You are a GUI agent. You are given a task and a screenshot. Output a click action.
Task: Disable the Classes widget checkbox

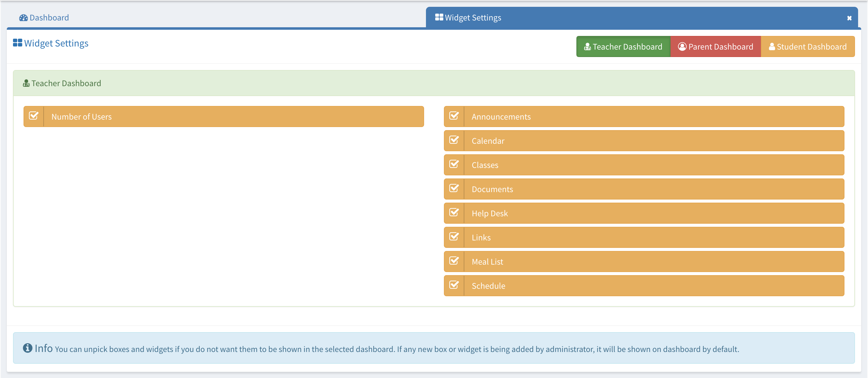click(454, 165)
